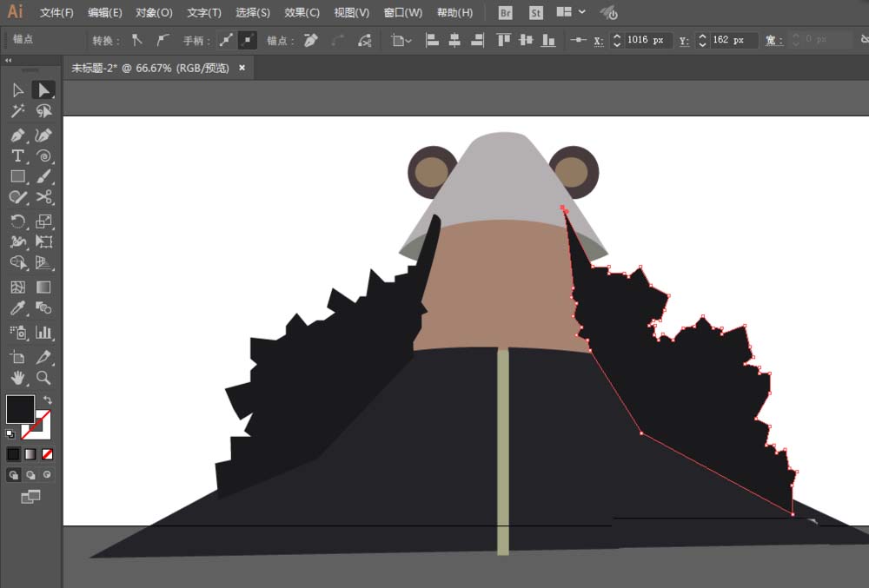Image resolution: width=869 pixels, height=588 pixels.
Task: Activate the Eyedropper tool
Action: coord(17,307)
